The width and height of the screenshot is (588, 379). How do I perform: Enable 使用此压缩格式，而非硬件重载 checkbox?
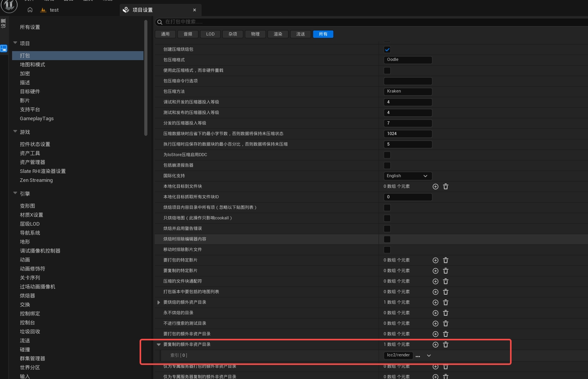[x=387, y=71]
